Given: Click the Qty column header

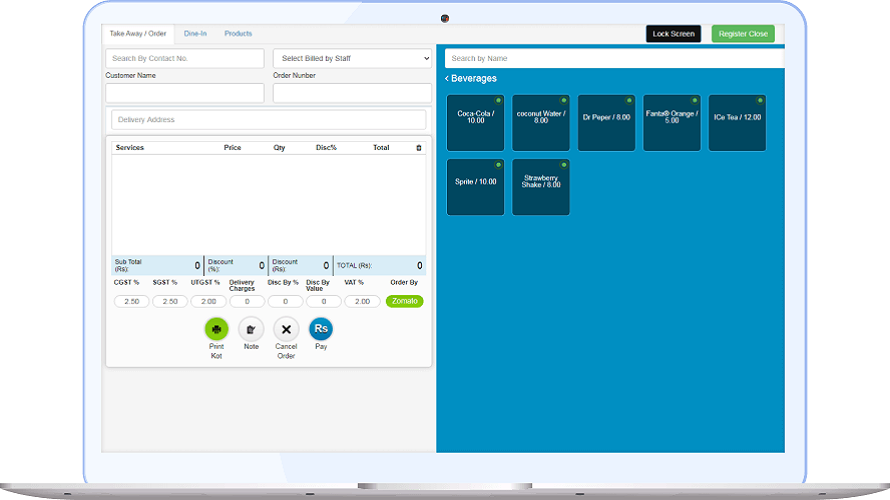Looking at the screenshot, I should click(279, 148).
